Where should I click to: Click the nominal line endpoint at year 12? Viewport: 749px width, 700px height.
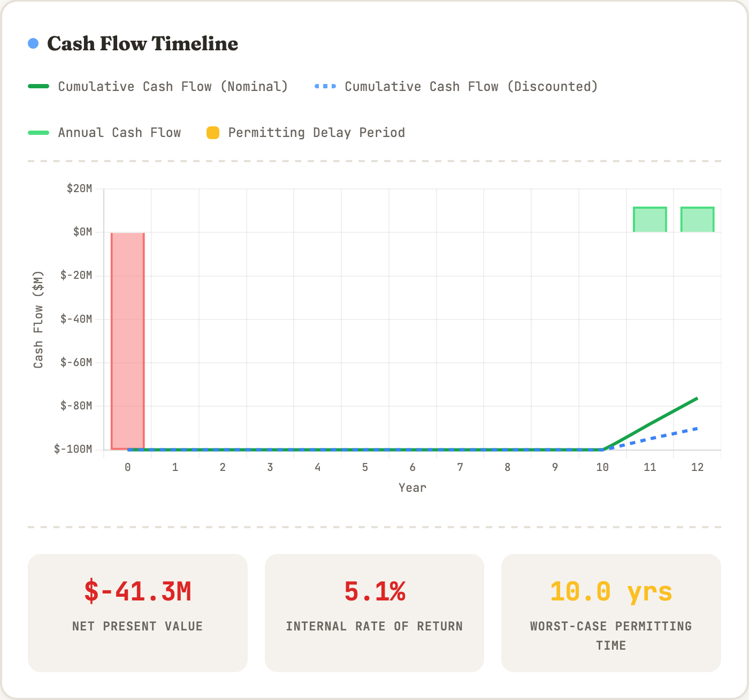click(x=697, y=398)
